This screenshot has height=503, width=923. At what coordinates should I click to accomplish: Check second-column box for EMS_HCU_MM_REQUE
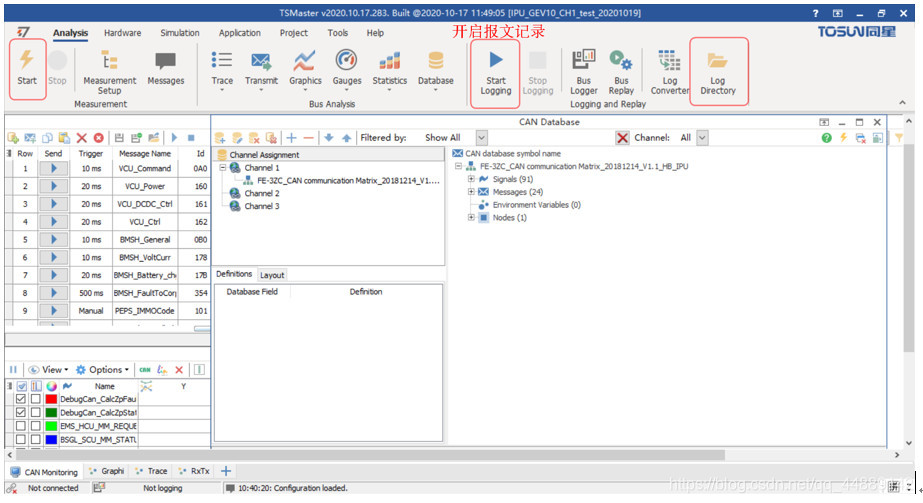point(36,426)
